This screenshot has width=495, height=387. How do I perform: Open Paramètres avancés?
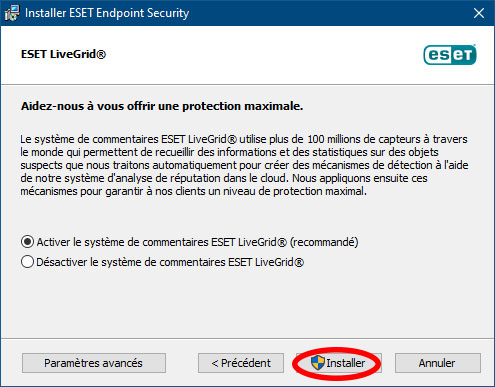point(94,363)
